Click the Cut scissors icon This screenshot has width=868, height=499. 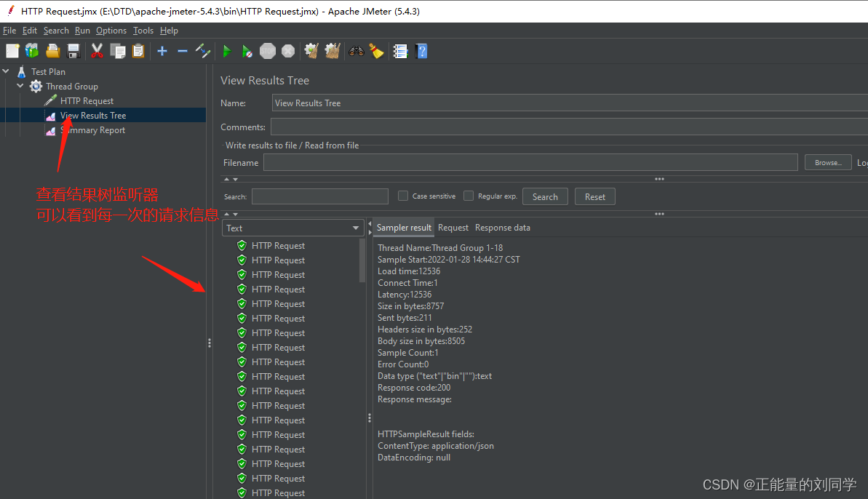(x=97, y=52)
